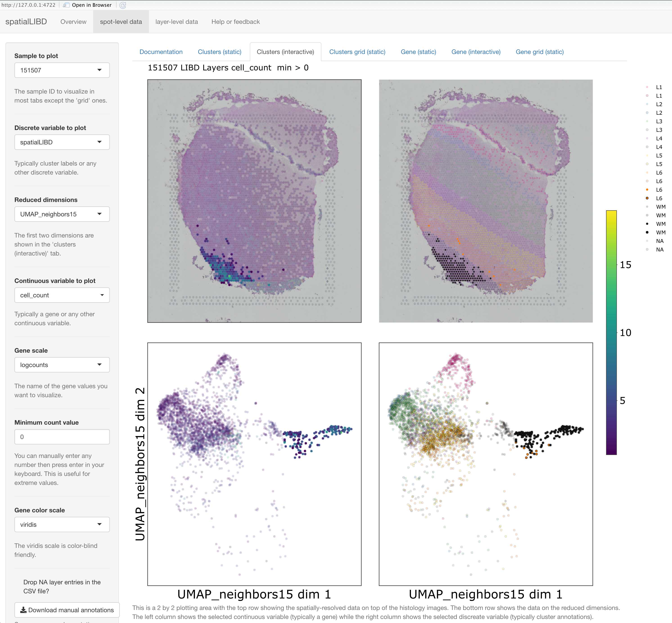Click the reload page icon
This screenshot has height=623, width=672.
pos(123,5)
